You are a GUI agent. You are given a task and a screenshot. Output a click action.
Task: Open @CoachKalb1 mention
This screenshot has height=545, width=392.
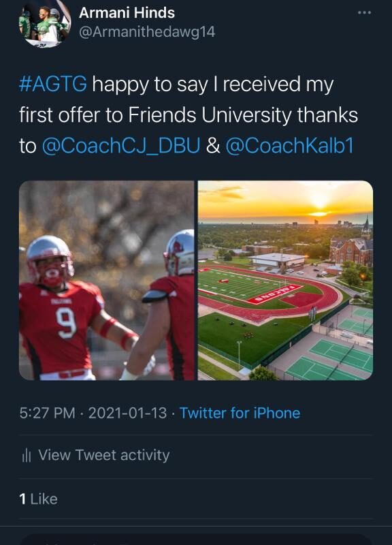pyautogui.click(x=289, y=145)
